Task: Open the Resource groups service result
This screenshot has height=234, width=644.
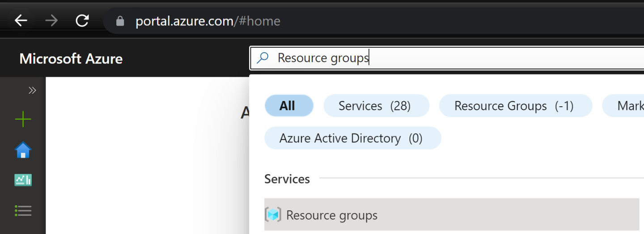Action: point(332,215)
